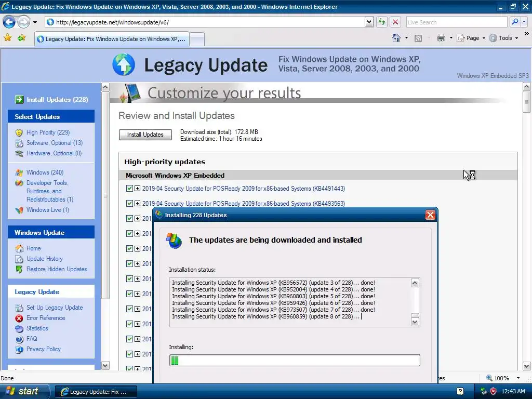Select Software, Optional (13) category
532x399 pixels.
pyautogui.click(x=55, y=143)
